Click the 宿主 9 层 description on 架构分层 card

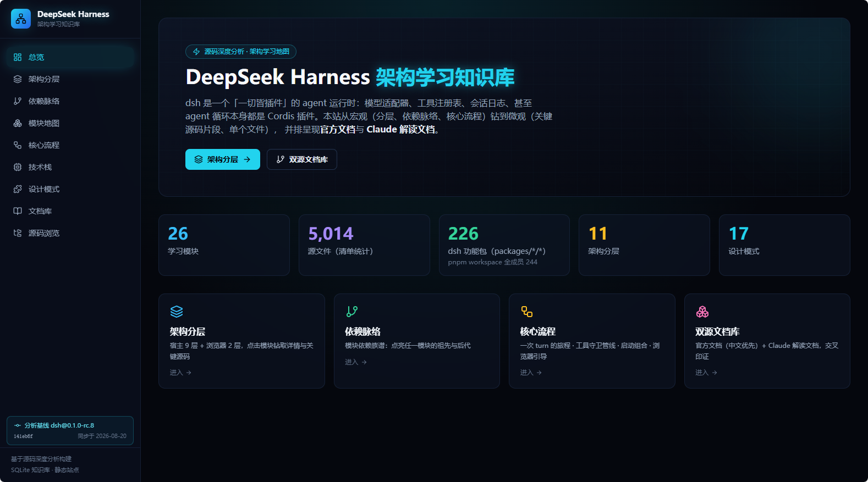(x=241, y=351)
